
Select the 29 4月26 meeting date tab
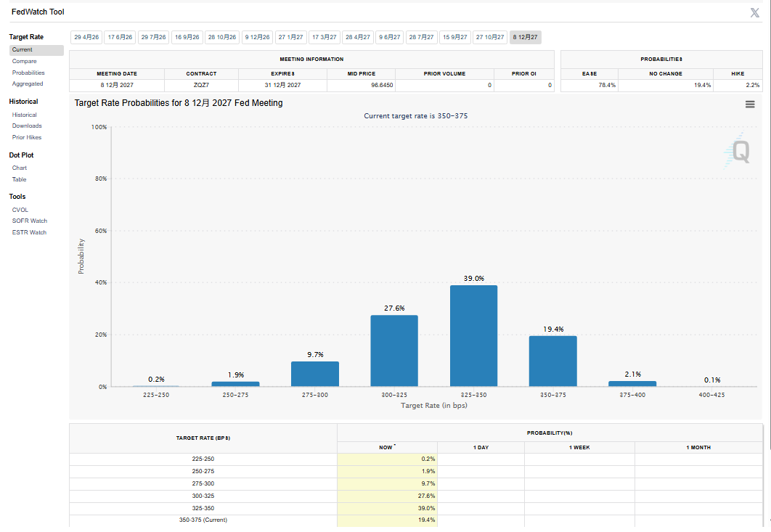(x=86, y=37)
